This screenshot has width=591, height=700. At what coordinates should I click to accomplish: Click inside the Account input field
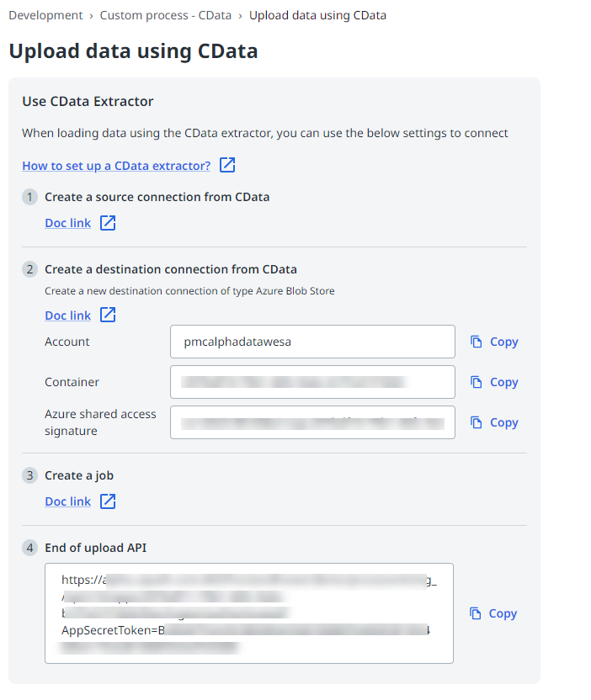point(311,342)
